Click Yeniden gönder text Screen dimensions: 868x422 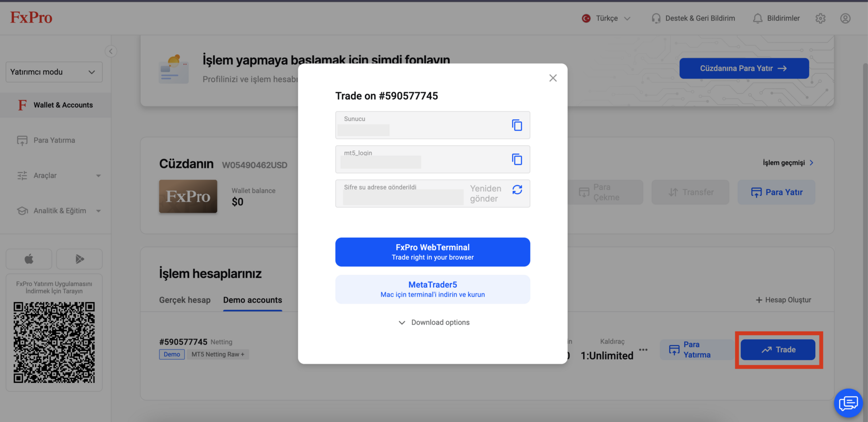tap(486, 194)
